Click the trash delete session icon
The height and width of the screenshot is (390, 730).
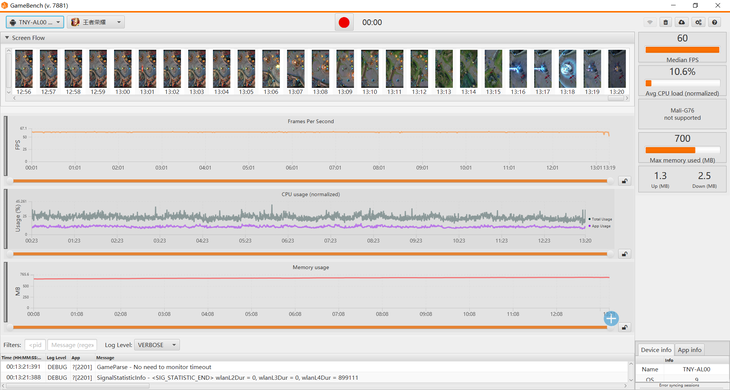point(666,22)
